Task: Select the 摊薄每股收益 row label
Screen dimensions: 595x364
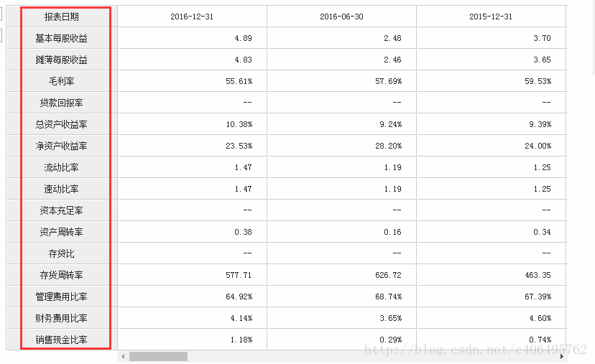Action: [x=62, y=60]
